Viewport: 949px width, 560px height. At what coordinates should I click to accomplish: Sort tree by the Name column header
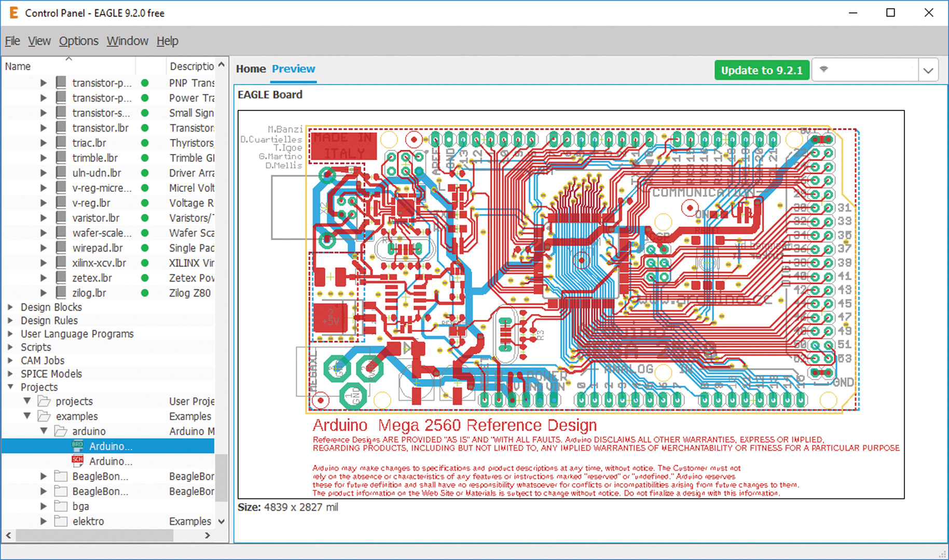(x=69, y=66)
